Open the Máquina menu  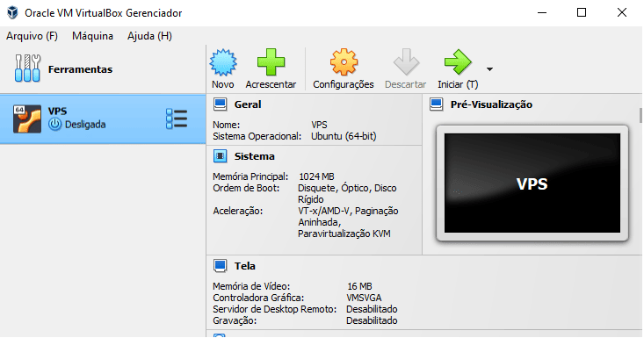click(92, 36)
